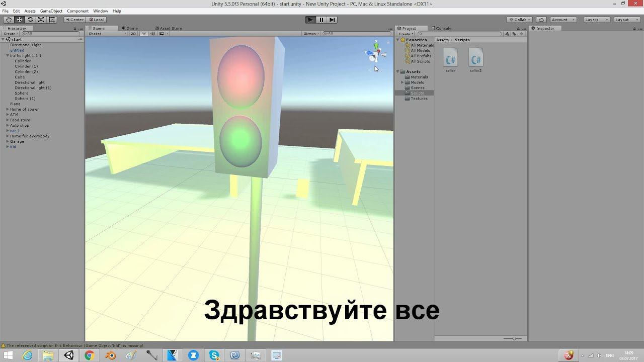Open Skype from the taskbar
The width and height of the screenshot is (644, 362).
pyautogui.click(x=214, y=355)
